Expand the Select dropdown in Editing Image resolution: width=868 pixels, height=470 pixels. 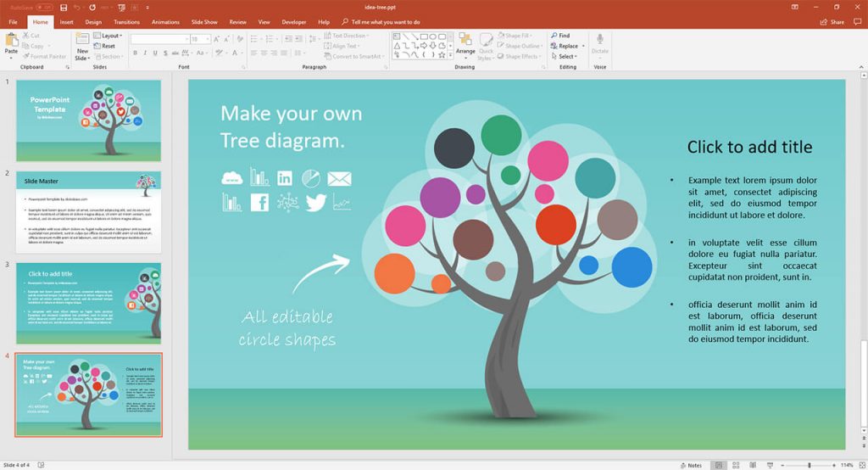tap(566, 57)
